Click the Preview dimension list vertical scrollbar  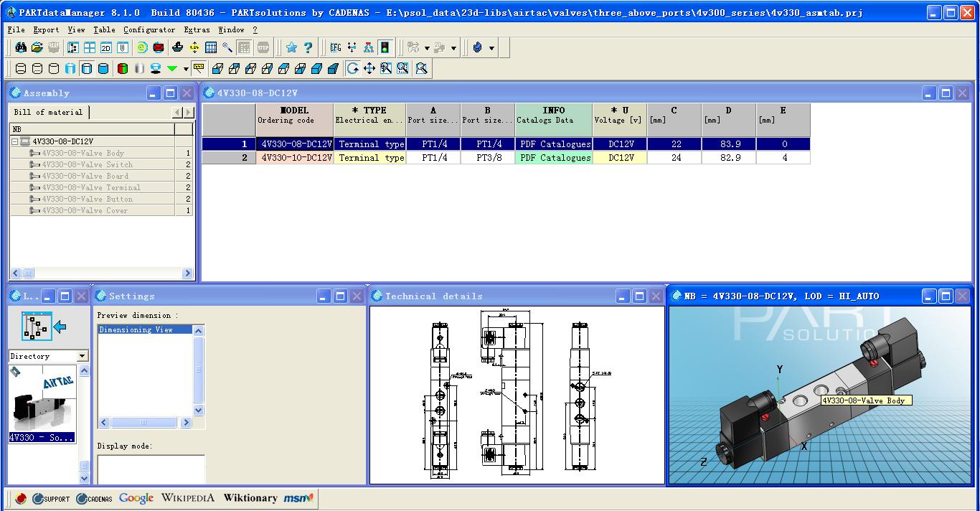point(199,370)
